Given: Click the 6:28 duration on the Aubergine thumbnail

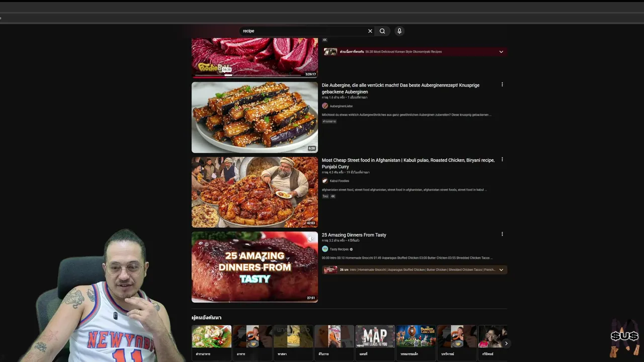Looking at the screenshot, I should tap(312, 148).
